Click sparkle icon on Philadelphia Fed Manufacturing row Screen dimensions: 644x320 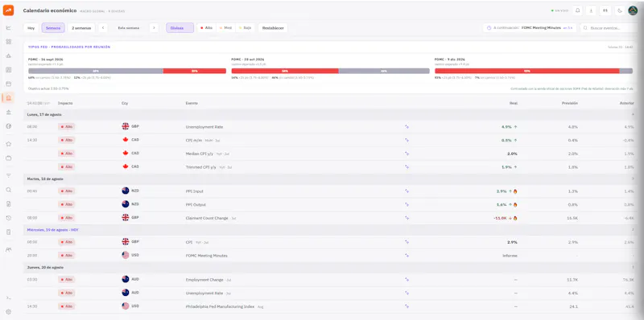(x=407, y=306)
